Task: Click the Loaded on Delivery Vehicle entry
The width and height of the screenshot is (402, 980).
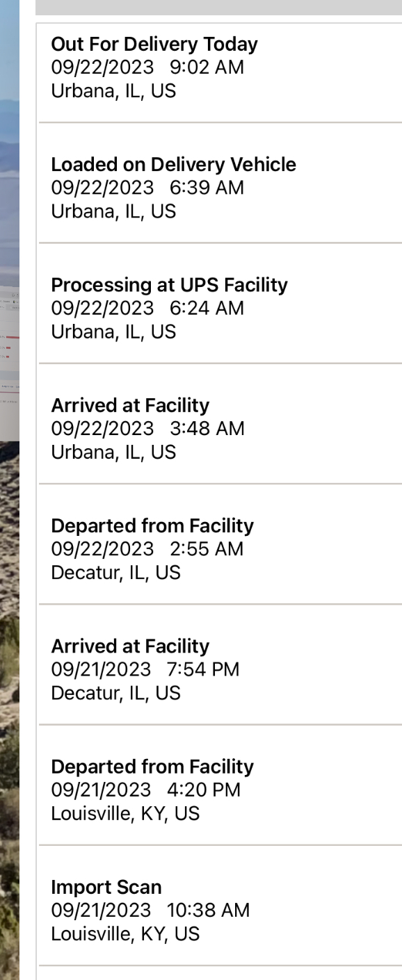Action: pyautogui.click(x=173, y=165)
